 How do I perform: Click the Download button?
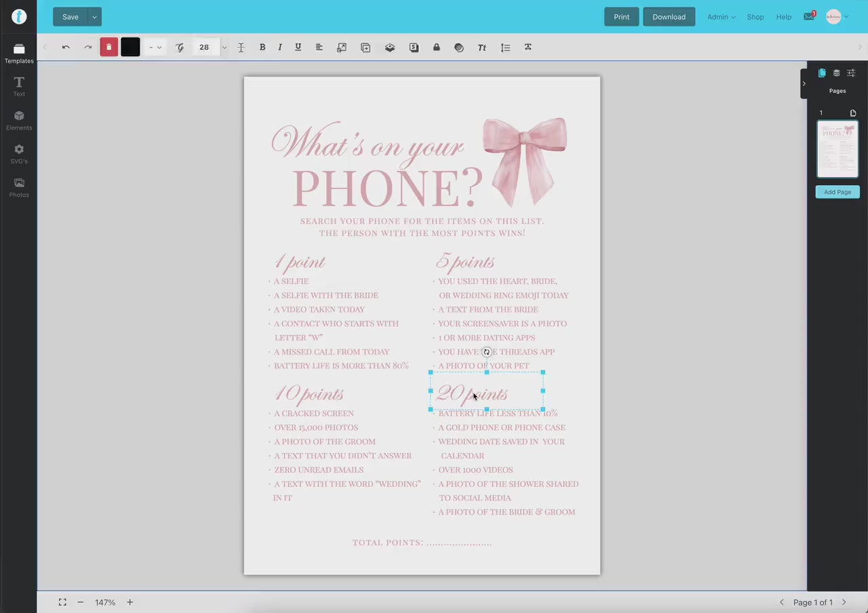click(669, 17)
